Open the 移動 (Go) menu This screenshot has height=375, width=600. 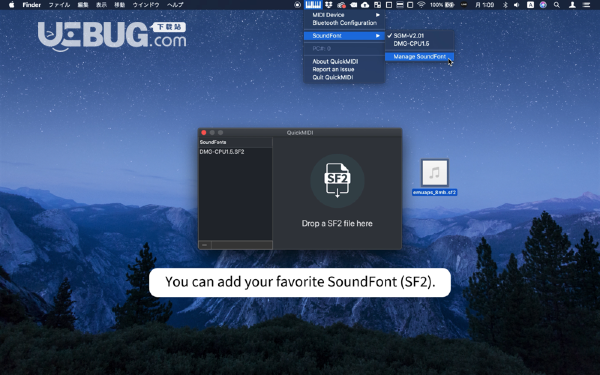[119, 5]
